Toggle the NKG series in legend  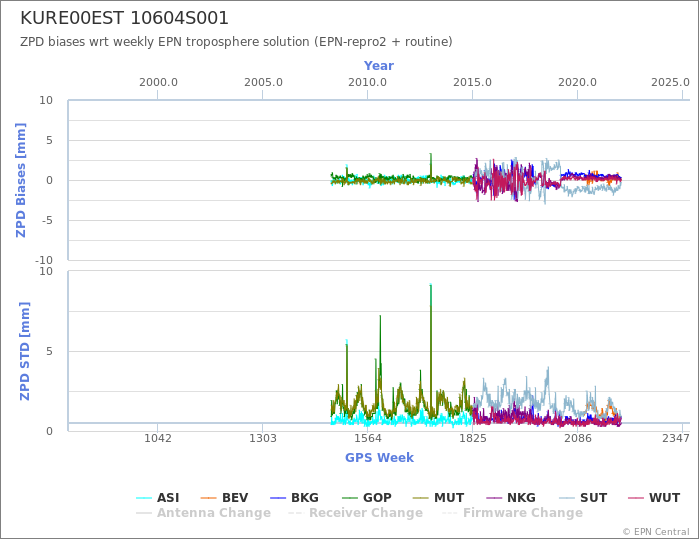[x=511, y=498]
